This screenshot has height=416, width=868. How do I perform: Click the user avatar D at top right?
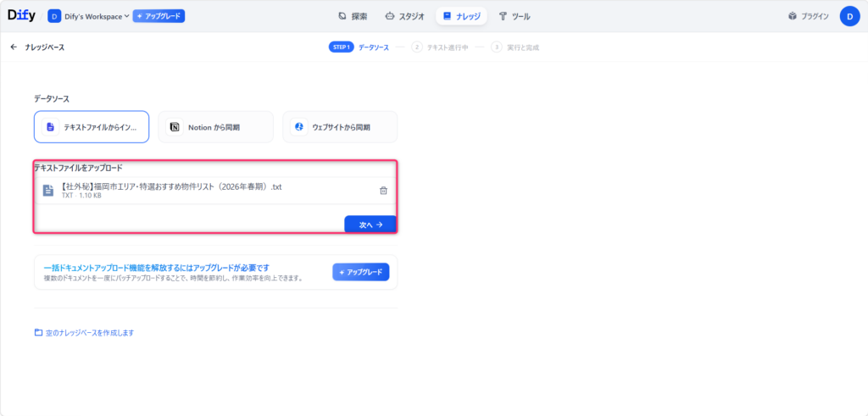(x=849, y=15)
